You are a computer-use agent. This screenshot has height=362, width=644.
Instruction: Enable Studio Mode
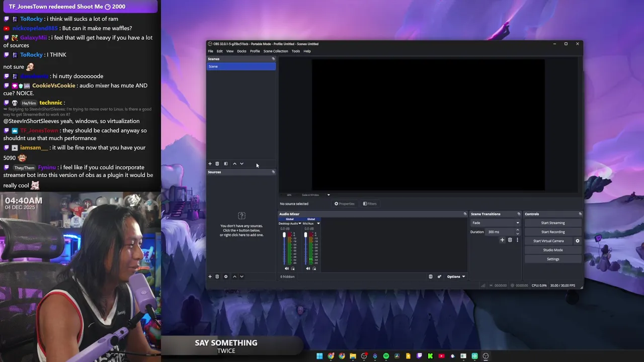click(553, 250)
